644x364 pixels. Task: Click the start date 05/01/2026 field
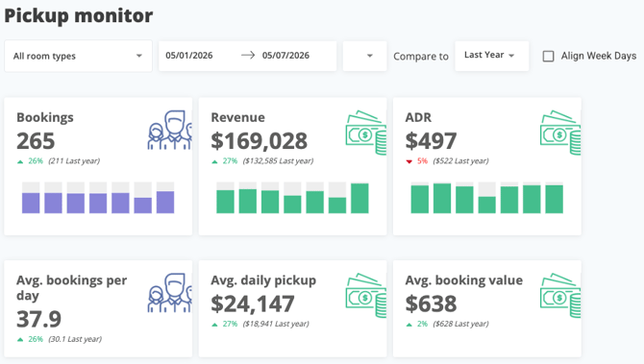pos(189,56)
